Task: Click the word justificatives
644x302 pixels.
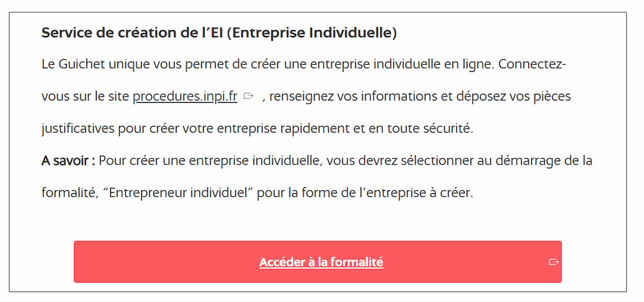Action: [x=78, y=129]
